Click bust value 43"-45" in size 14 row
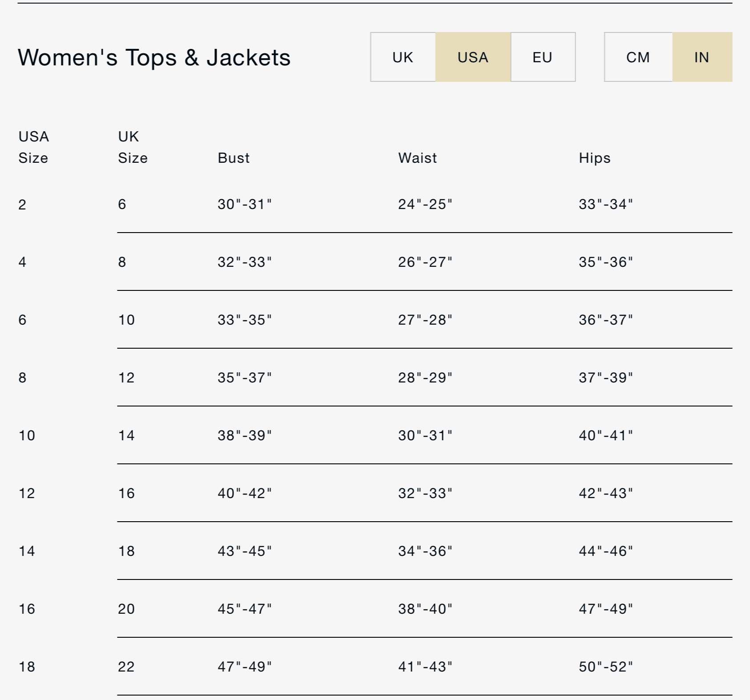Viewport: 750px width, 700px height. (244, 551)
